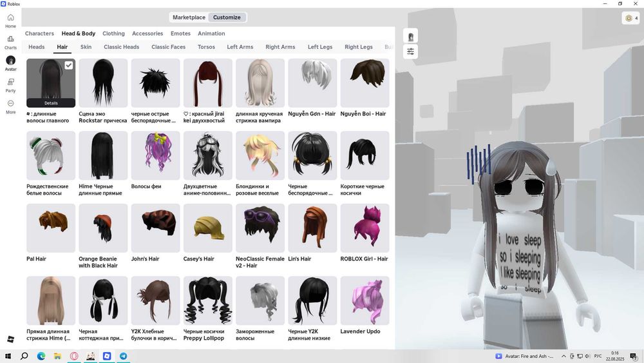Open Charts in the sidebar
Viewport: 644px width, 363px height.
pos(11,43)
